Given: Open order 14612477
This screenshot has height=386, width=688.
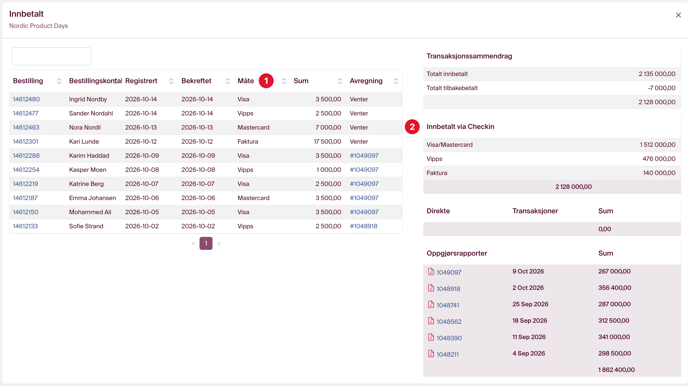Looking at the screenshot, I should [26, 113].
